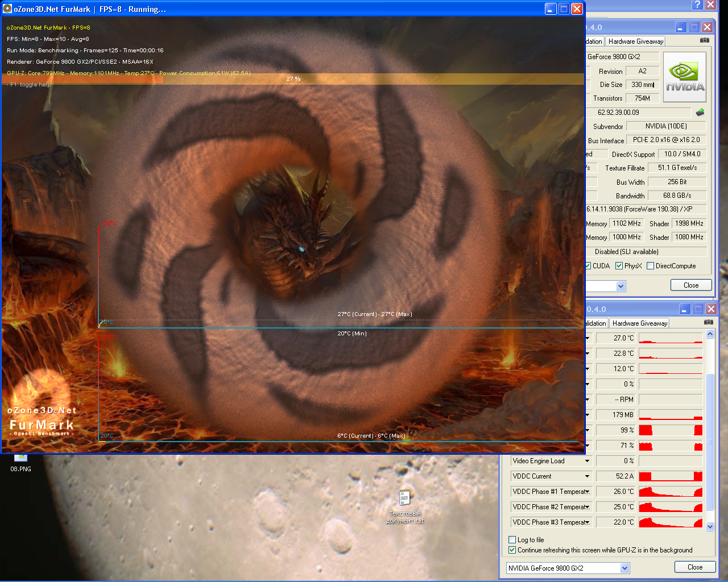Open the VDDC Phase #2 Temperature dropdown

click(587, 507)
